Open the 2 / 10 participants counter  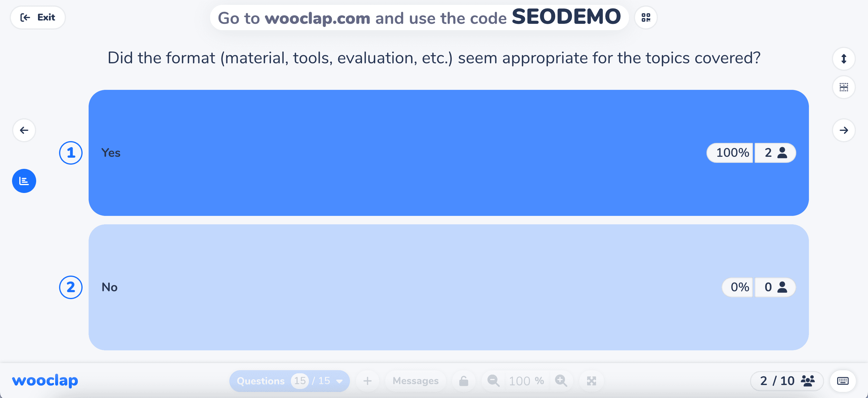pyautogui.click(x=787, y=381)
